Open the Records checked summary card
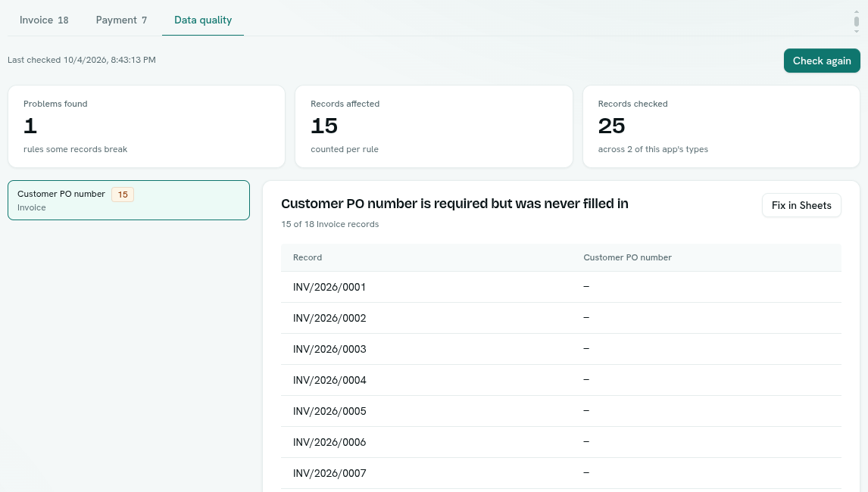 tap(721, 126)
